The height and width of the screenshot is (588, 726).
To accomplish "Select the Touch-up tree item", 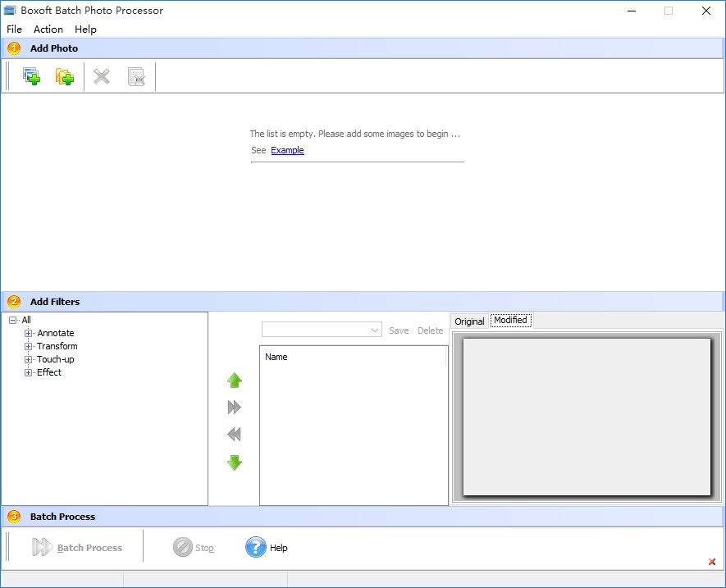I will click(56, 359).
